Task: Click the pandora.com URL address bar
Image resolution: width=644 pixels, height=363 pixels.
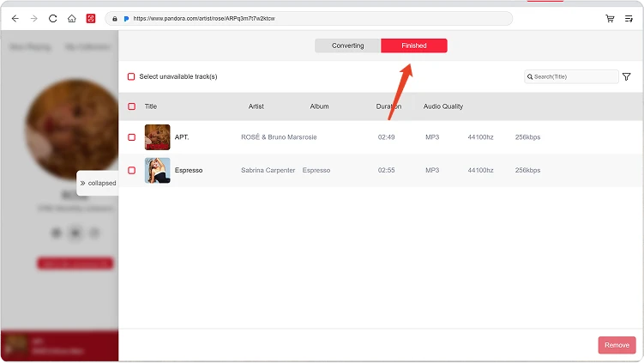Action: tap(309, 18)
